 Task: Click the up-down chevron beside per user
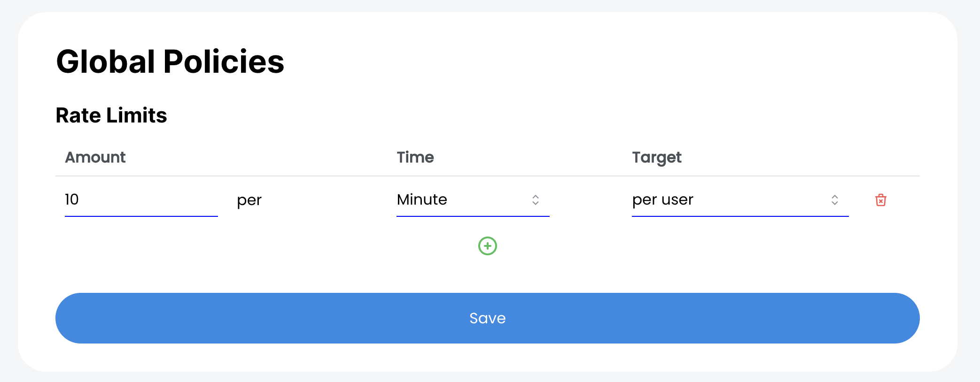[834, 200]
